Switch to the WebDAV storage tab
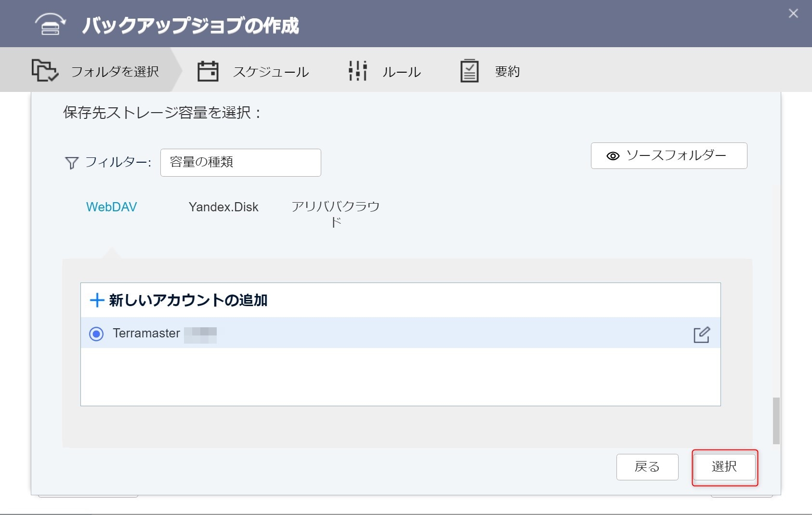Image resolution: width=812 pixels, height=515 pixels. [111, 207]
